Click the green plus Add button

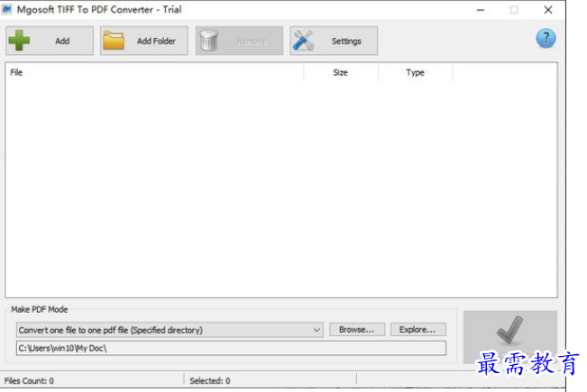(50, 41)
